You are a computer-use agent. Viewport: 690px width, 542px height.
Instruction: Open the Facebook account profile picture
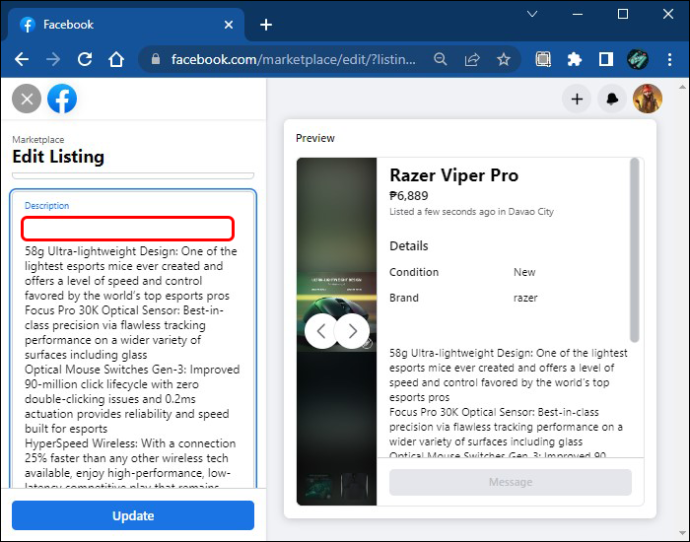pos(647,99)
